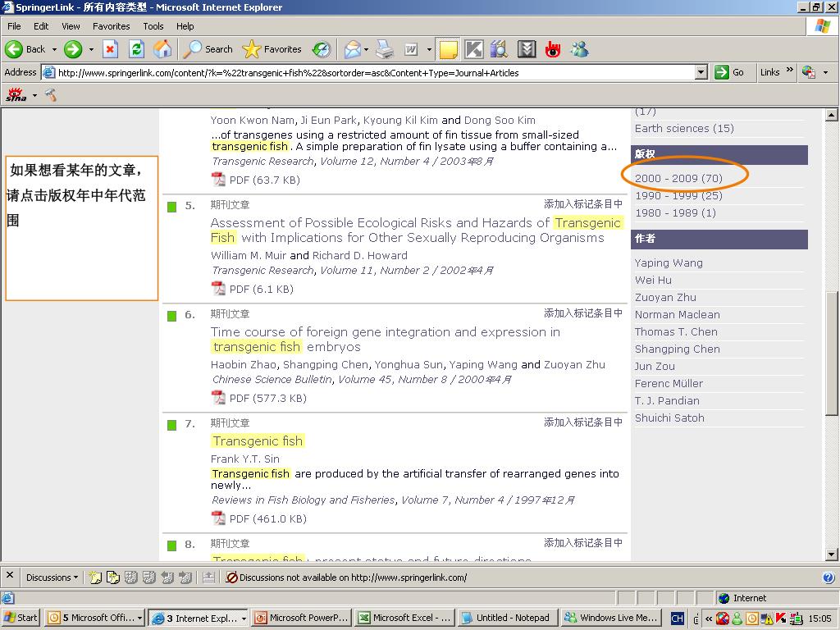Filter by author Norman Maclean
This screenshot has width=840, height=630.
tap(677, 315)
